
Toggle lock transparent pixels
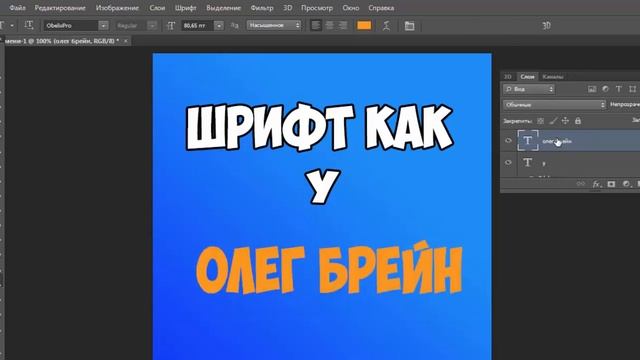pos(540,121)
